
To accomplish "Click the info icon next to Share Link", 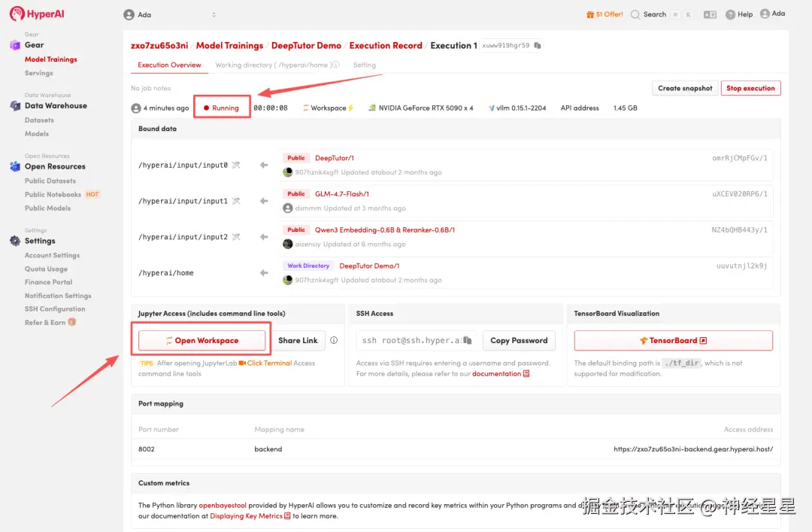I will click(334, 340).
